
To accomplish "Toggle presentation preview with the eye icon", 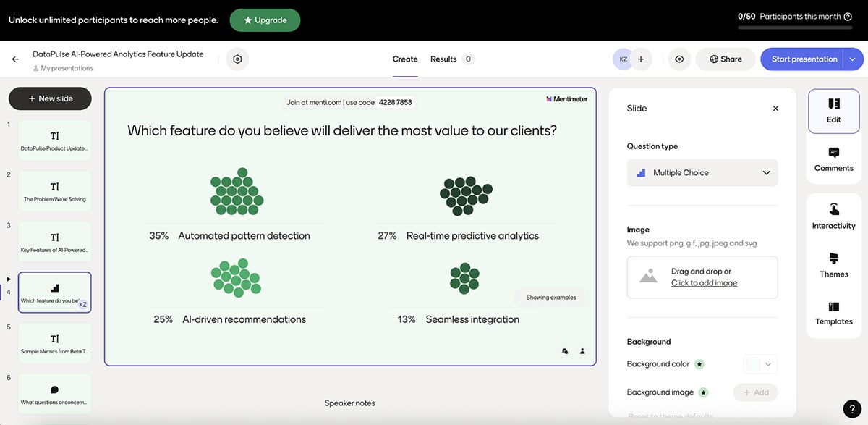I will point(678,59).
